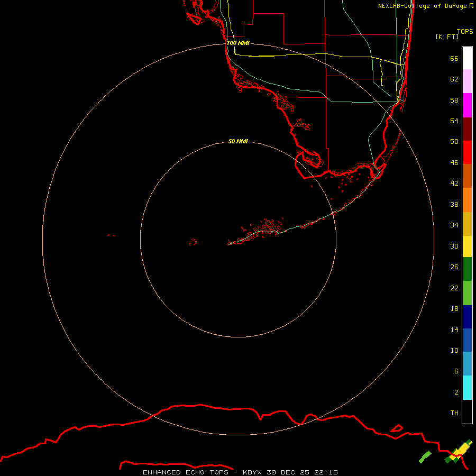Click the legend value "22"

454,288
